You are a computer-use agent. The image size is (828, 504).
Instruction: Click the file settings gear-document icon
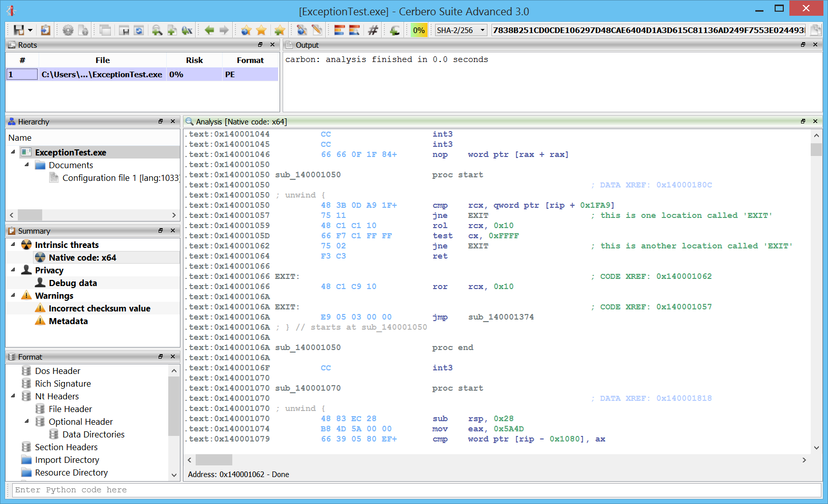coord(83,30)
